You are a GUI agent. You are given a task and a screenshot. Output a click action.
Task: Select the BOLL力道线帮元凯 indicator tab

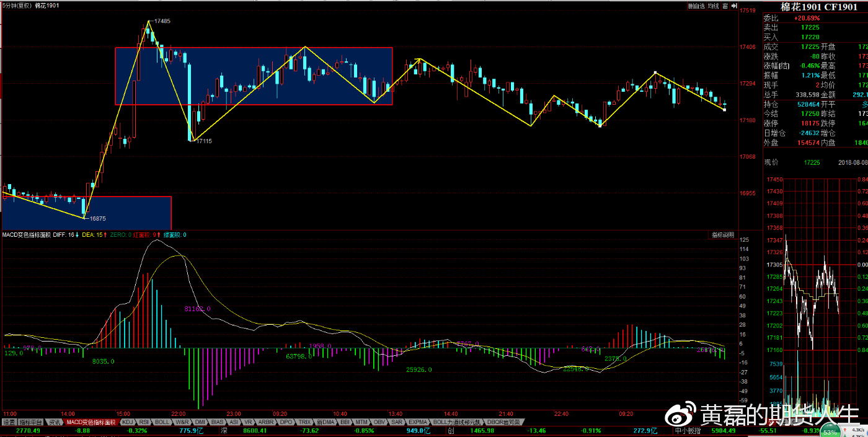point(456,422)
